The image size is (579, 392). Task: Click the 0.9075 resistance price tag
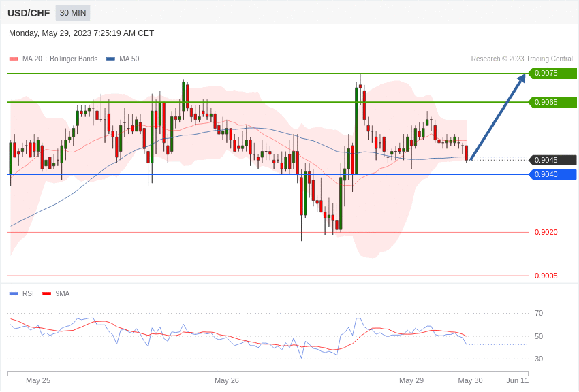coord(553,73)
